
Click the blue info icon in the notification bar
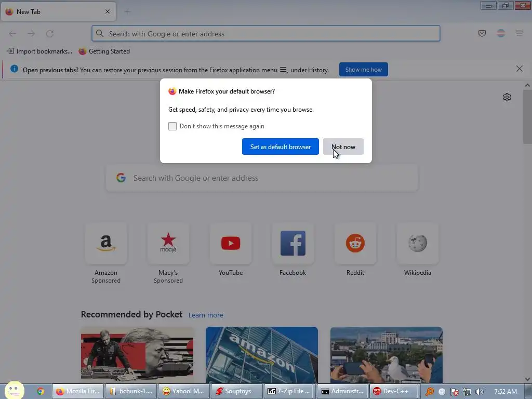[14, 69]
